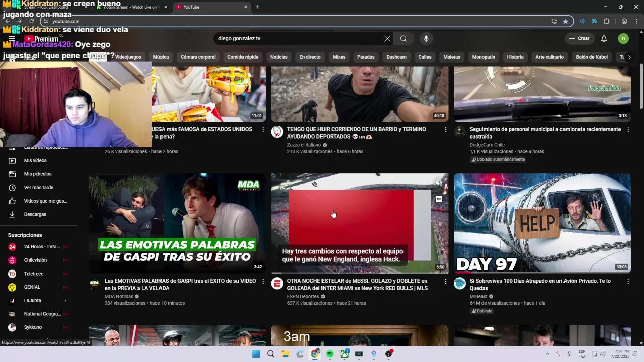644x362 pixels.
Task: Close the YouTube browser tab
Action: [246, 7]
